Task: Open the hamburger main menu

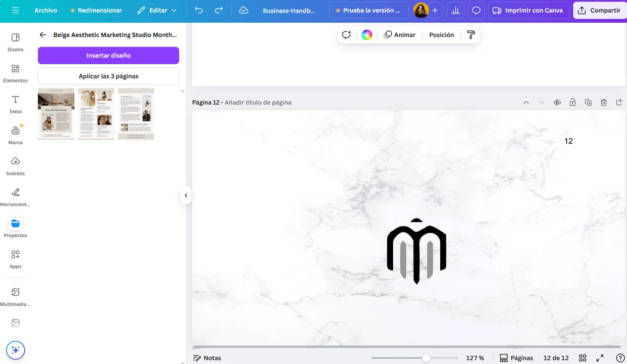Action: click(x=15, y=10)
